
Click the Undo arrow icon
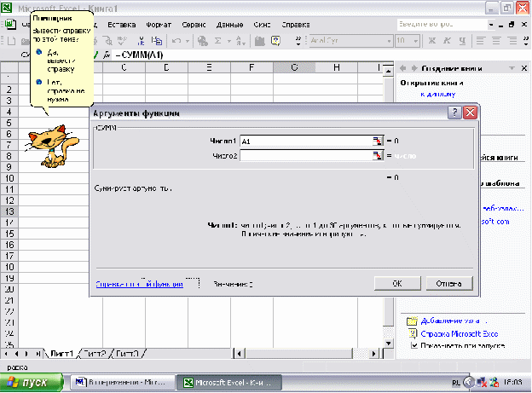[176, 41]
